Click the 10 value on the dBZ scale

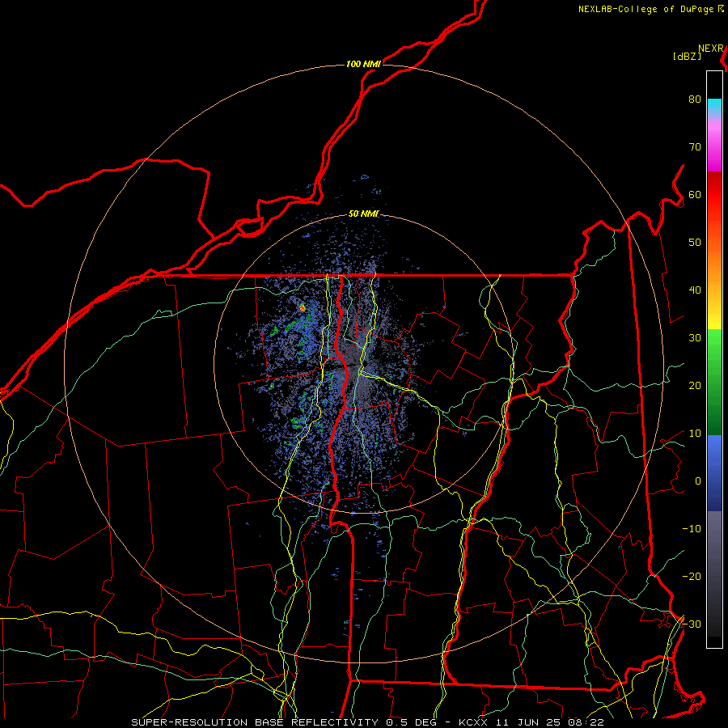click(x=695, y=434)
